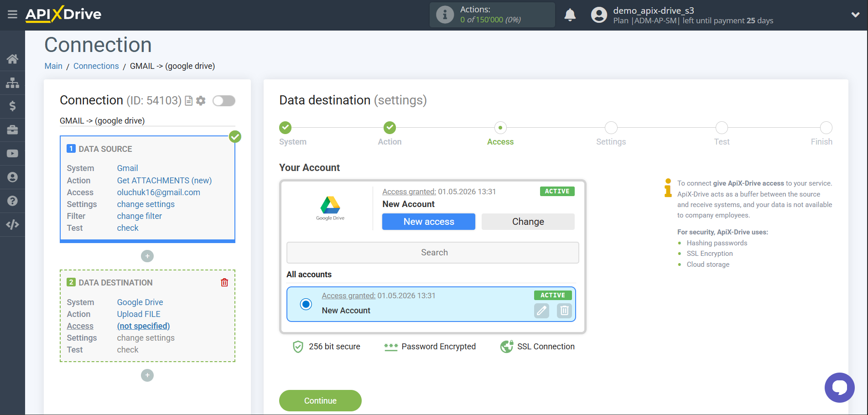The height and width of the screenshot is (415, 868).
Task: Click the green ACTIVE badge in list
Action: click(x=553, y=295)
